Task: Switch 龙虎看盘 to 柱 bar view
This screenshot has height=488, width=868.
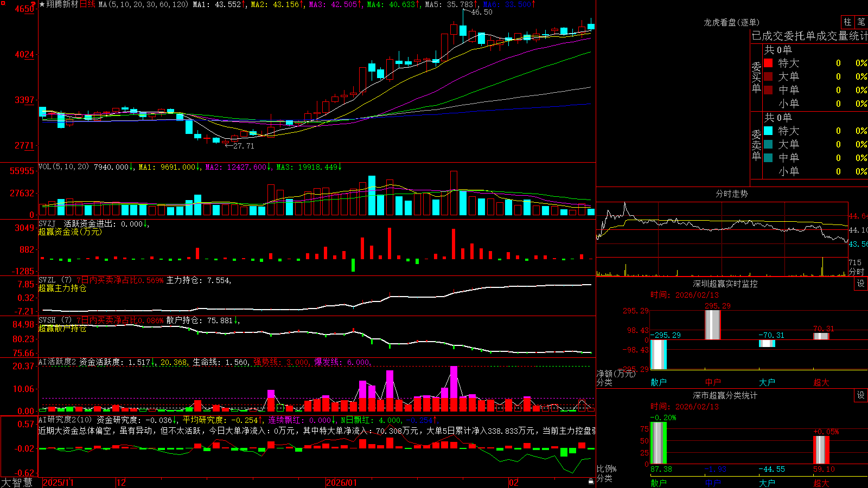Action: 847,22
